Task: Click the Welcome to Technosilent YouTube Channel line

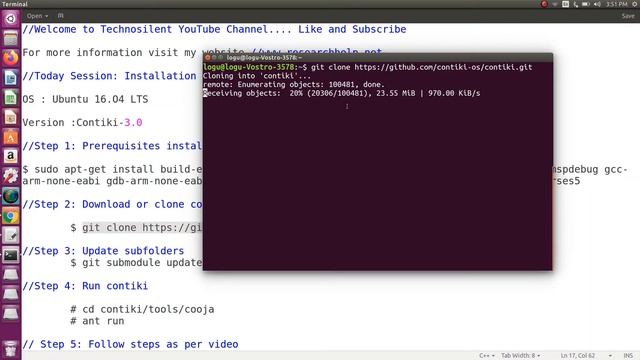Action: click(x=214, y=29)
